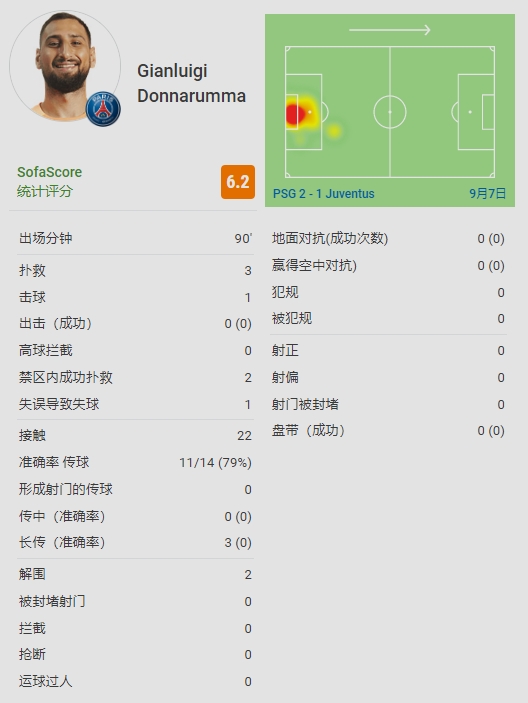Screen dimensions: 528x703
Task: Click the 失误导致失球 stat row
Action: 135,404
